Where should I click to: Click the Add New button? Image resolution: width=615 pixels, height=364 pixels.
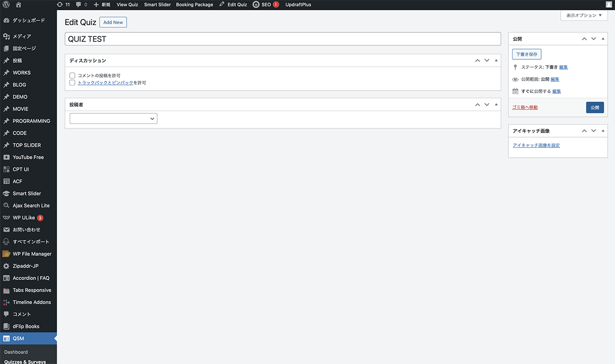(x=113, y=23)
